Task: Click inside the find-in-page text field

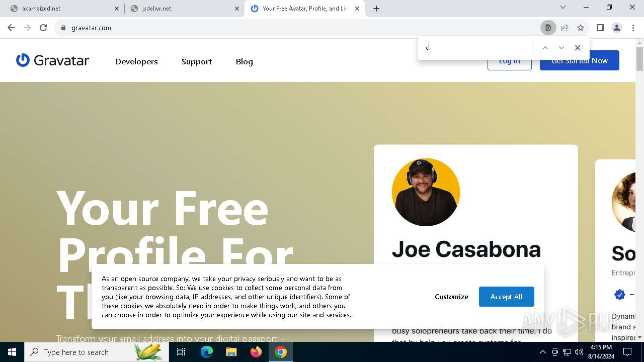Action: (477, 48)
